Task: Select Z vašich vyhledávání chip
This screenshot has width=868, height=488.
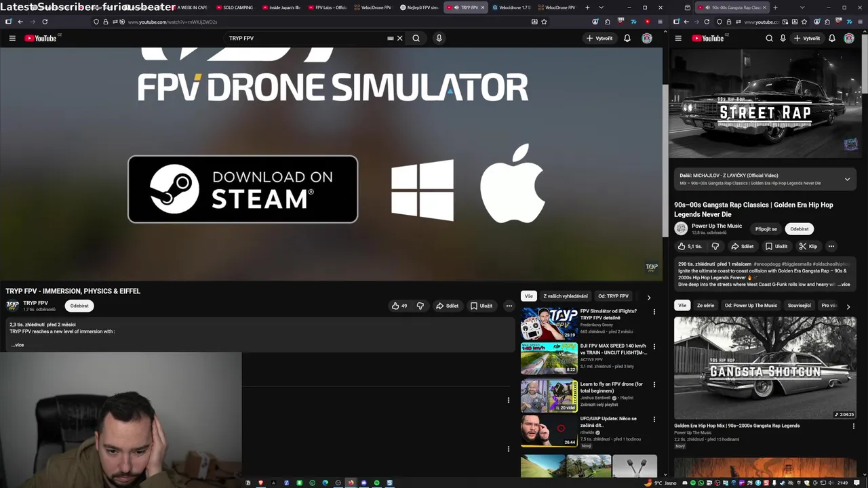Action: [x=566, y=296]
